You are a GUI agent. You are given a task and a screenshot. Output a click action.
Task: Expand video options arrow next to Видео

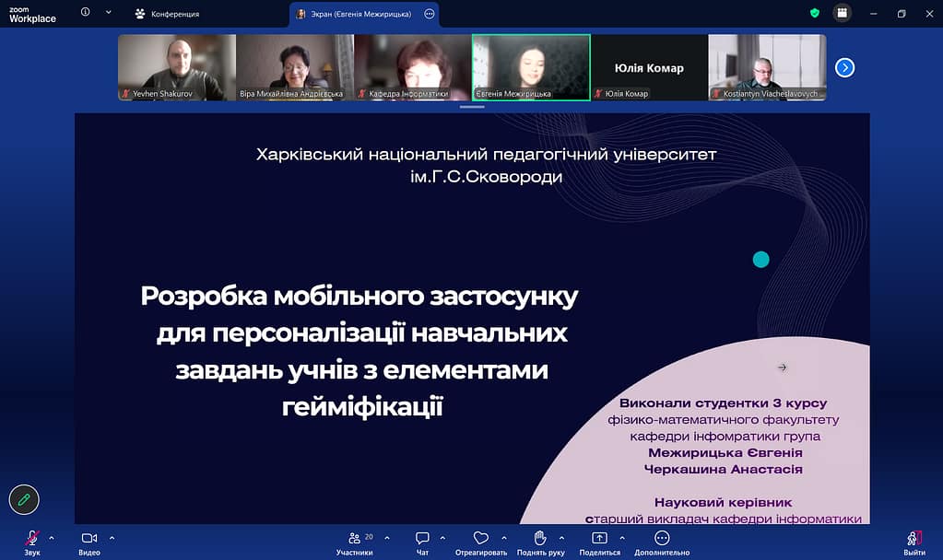point(112,537)
